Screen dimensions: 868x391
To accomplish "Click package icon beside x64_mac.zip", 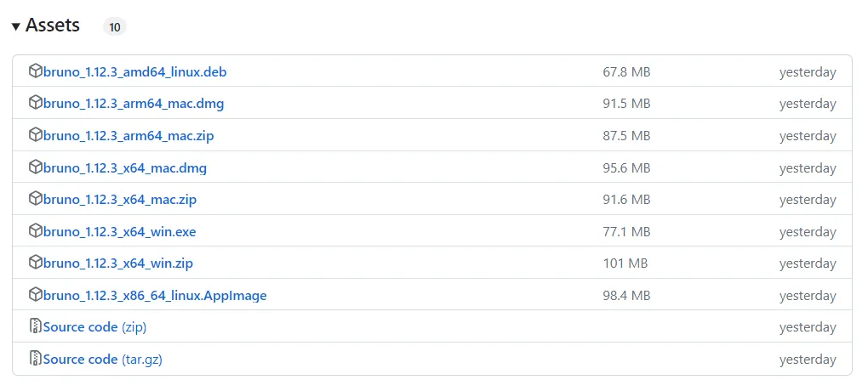I will point(36,198).
